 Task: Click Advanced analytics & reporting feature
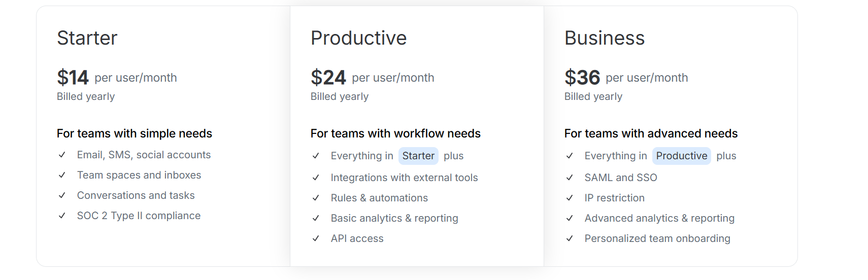coord(659,218)
